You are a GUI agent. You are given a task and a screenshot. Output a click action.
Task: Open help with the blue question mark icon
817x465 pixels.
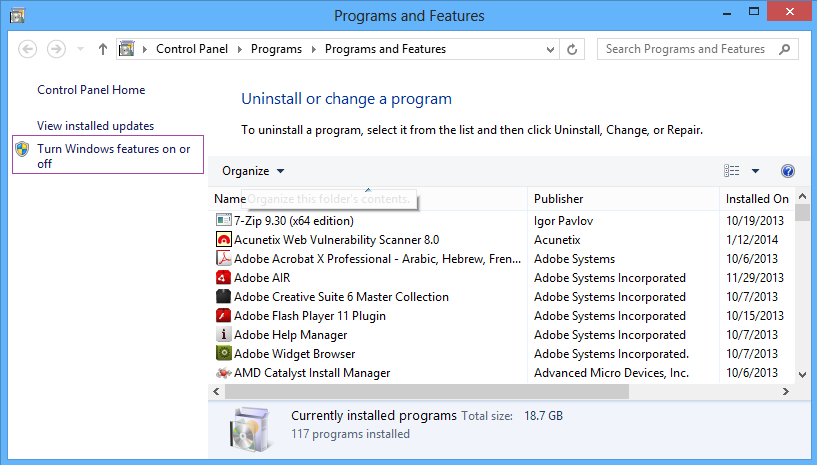tap(787, 172)
